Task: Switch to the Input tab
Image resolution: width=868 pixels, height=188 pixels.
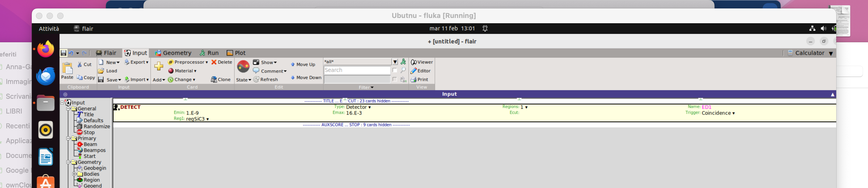Action: coord(135,53)
